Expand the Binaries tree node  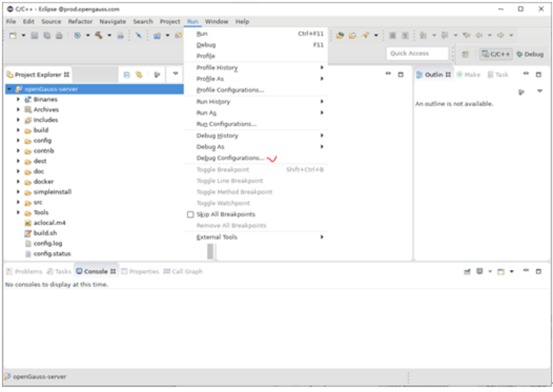tap(18, 99)
